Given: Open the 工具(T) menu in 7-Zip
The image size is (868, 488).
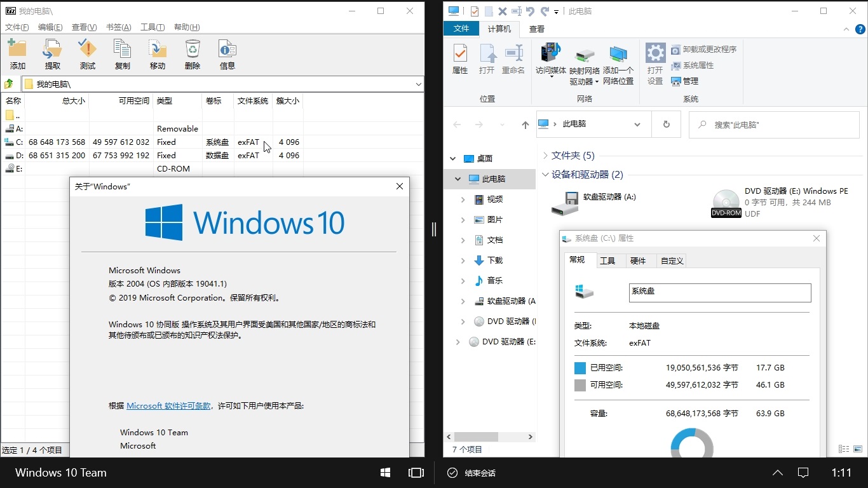Looking at the screenshot, I should [153, 27].
